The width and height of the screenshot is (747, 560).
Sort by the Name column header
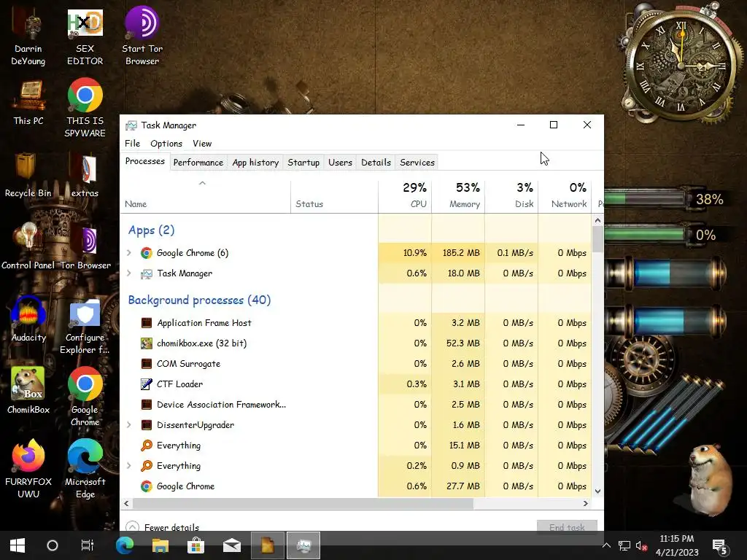pyautogui.click(x=205, y=195)
